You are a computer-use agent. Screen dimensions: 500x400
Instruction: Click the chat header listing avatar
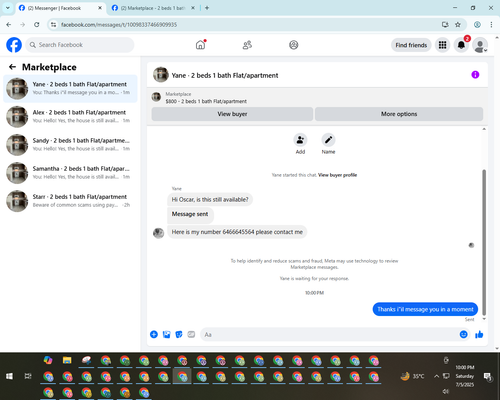(x=161, y=75)
